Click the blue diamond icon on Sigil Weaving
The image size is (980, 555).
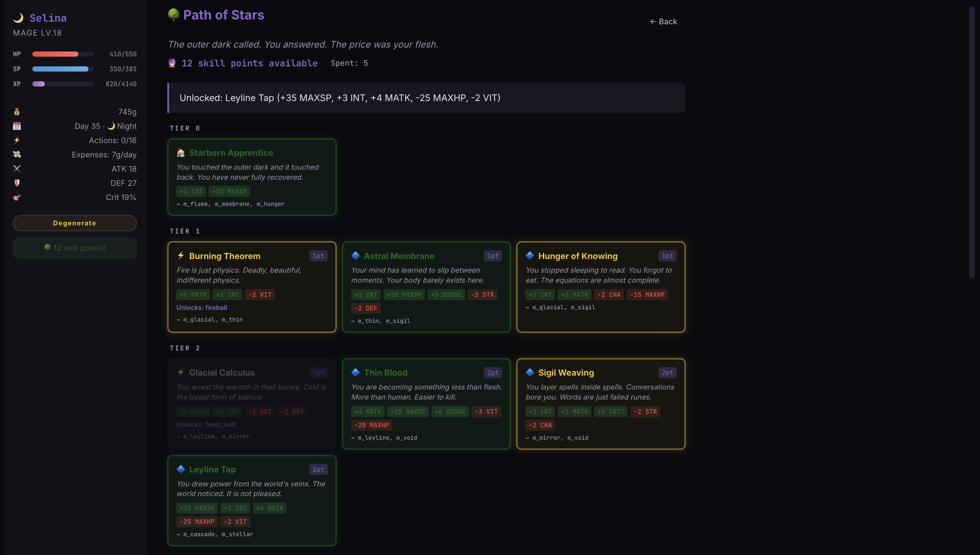pos(530,372)
